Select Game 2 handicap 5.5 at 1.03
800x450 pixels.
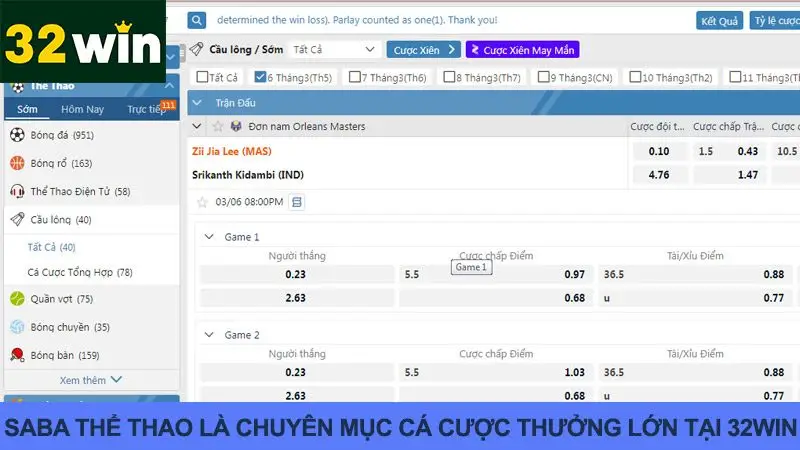coord(496,372)
